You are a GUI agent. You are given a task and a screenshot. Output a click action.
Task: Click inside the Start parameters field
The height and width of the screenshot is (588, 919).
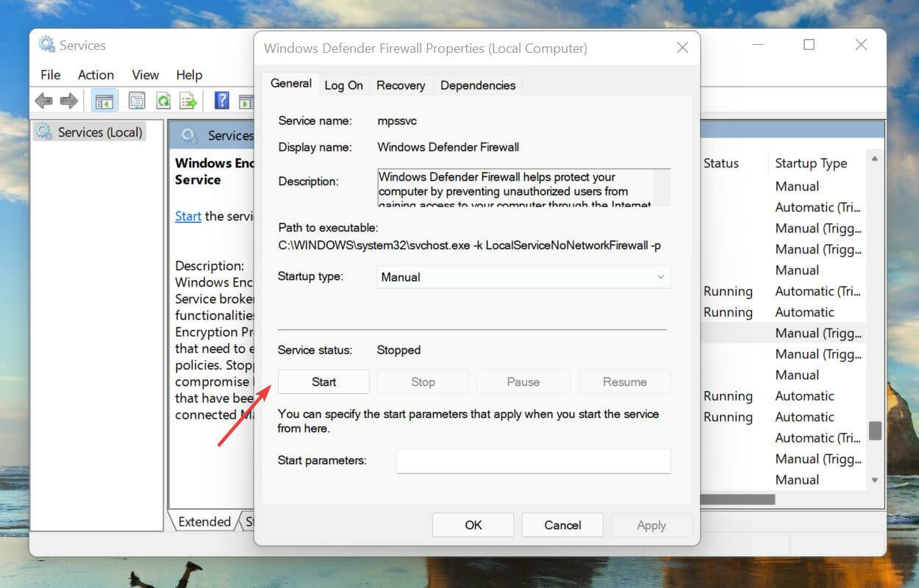pos(532,461)
